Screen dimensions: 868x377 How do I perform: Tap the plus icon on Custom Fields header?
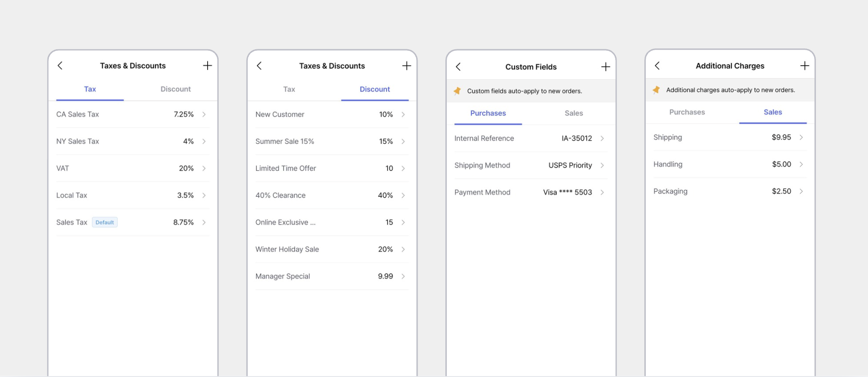click(606, 67)
